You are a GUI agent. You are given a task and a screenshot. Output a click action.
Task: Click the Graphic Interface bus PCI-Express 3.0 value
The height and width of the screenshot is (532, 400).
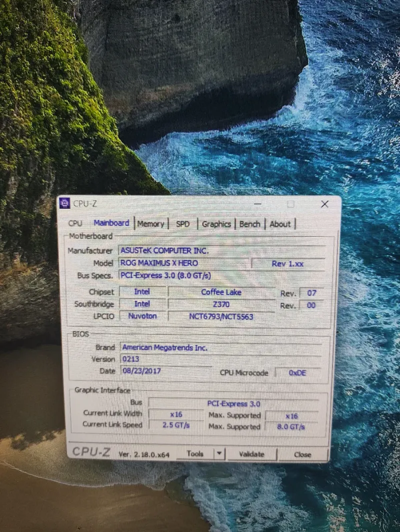(x=233, y=404)
